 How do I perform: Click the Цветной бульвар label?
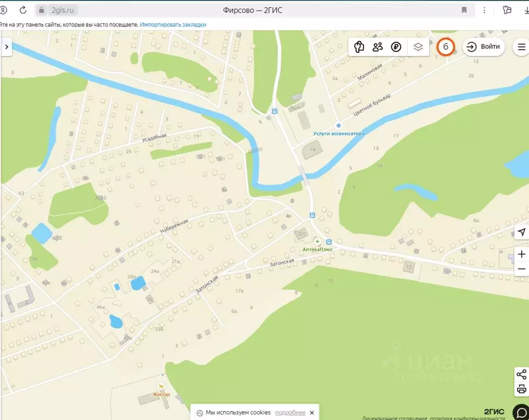point(372,105)
